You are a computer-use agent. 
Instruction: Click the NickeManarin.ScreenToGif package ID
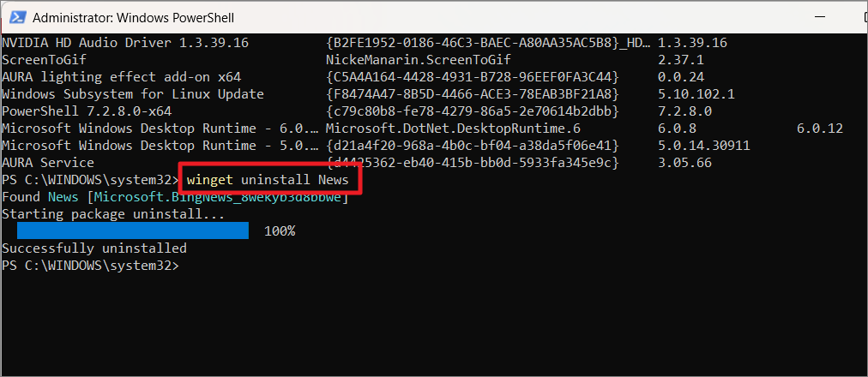419,60
